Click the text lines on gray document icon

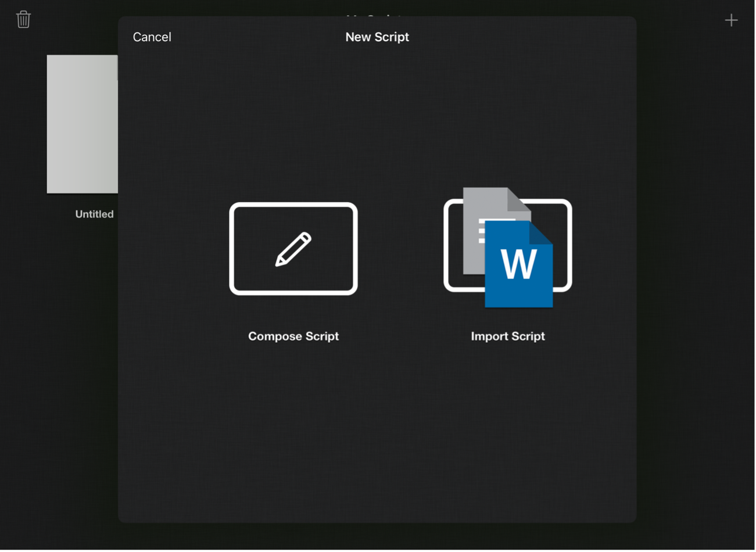[x=481, y=232]
